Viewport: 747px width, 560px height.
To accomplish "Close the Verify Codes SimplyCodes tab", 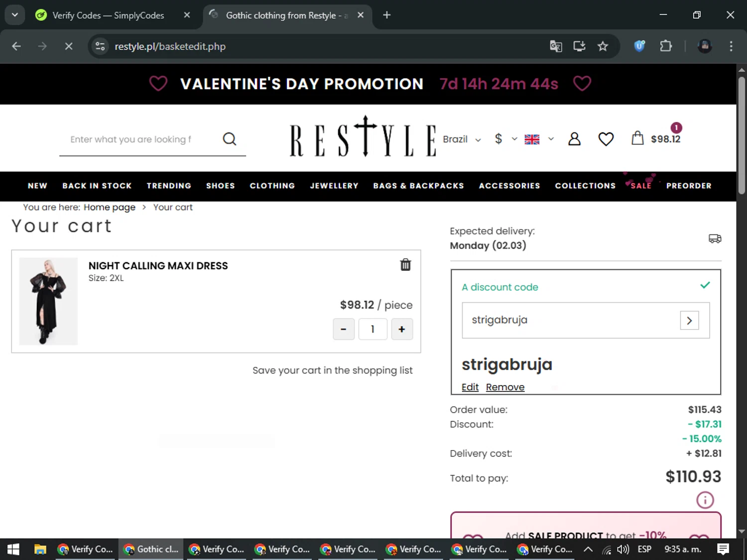I will (x=187, y=15).
